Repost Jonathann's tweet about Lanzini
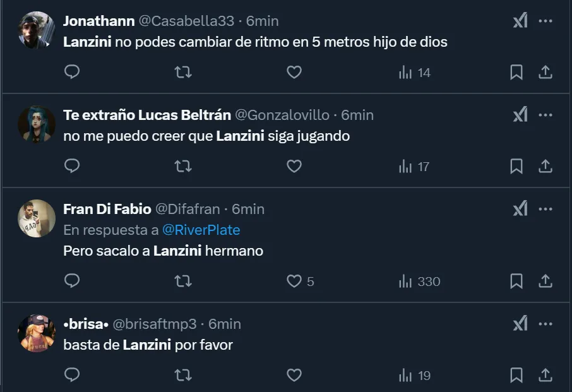The width and height of the screenshot is (572, 392). [183, 73]
